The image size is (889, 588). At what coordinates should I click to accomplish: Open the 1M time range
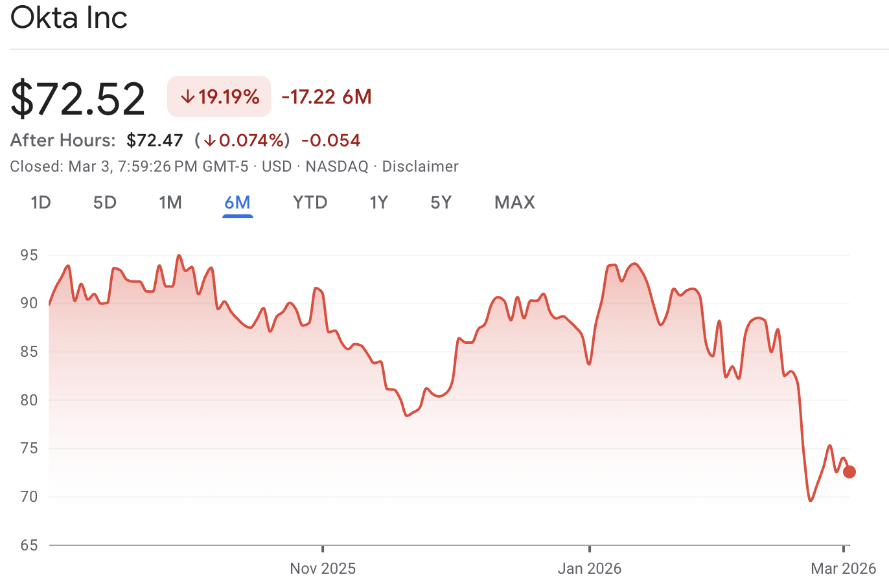[x=170, y=203]
